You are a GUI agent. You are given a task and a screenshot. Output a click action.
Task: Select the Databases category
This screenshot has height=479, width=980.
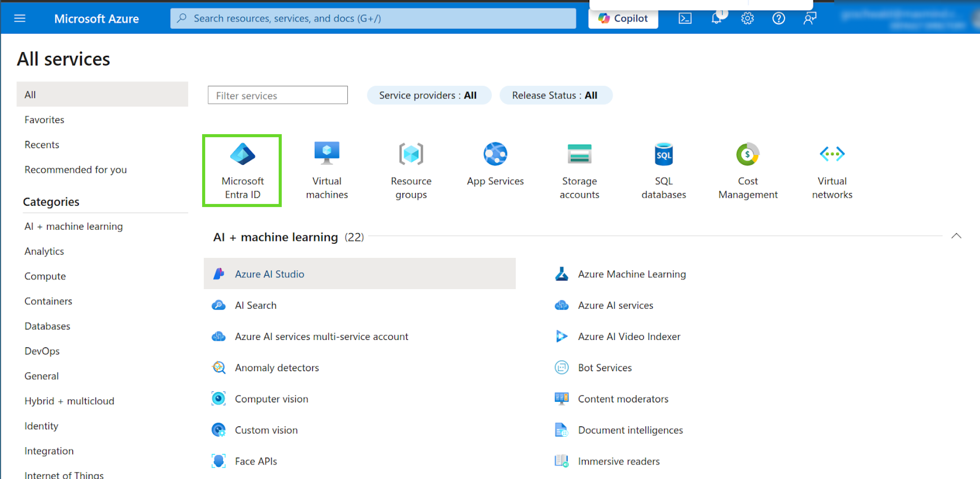(x=47, y=326)
